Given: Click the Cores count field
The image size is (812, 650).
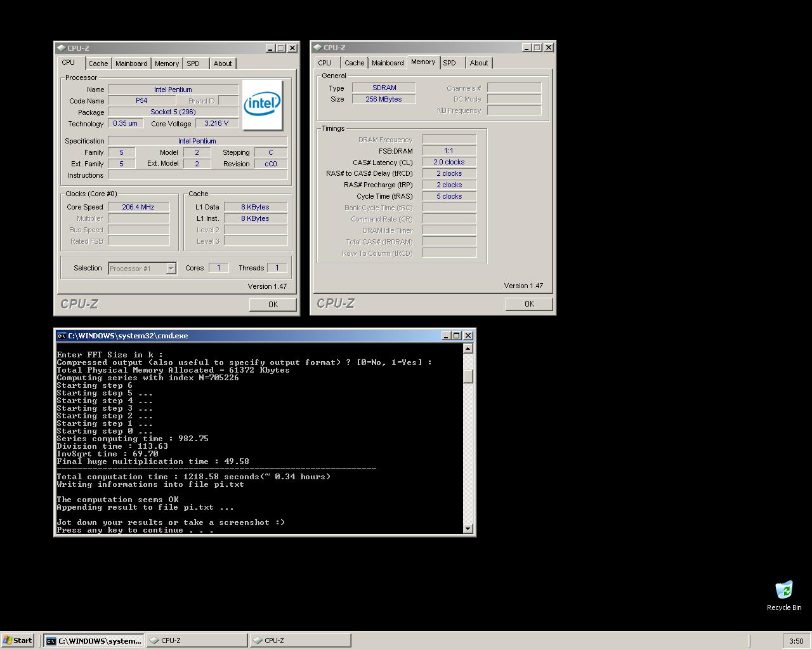Looking at the screenshot, I should [218, 268].
